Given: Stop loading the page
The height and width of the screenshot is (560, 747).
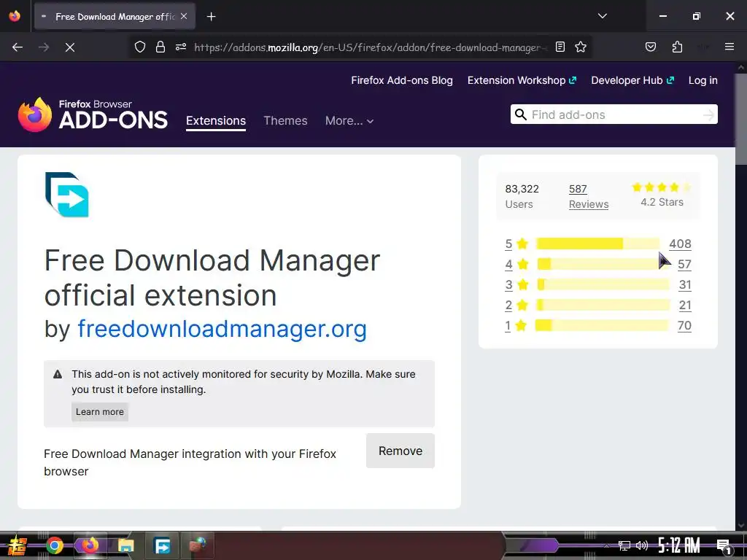Looking at the screenshot, I should pyautogui.click(x=69, y=47).
